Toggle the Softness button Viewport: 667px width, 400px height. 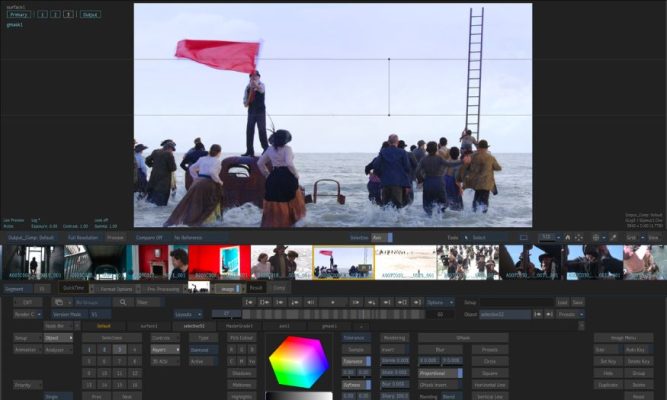(354, 383)
